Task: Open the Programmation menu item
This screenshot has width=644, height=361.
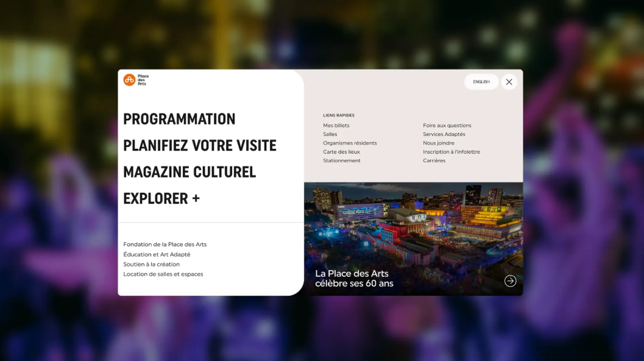Action: [179, 119]
